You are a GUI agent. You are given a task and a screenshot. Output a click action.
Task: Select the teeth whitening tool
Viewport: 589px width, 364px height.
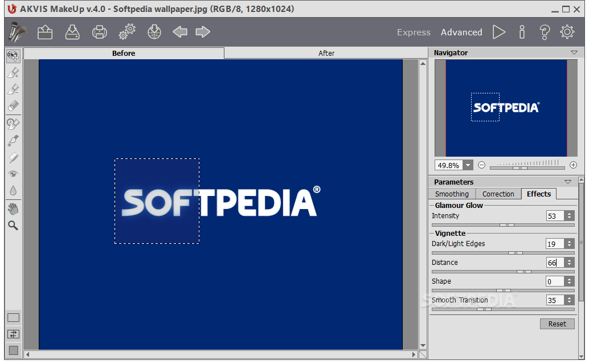tap(13, 157)
